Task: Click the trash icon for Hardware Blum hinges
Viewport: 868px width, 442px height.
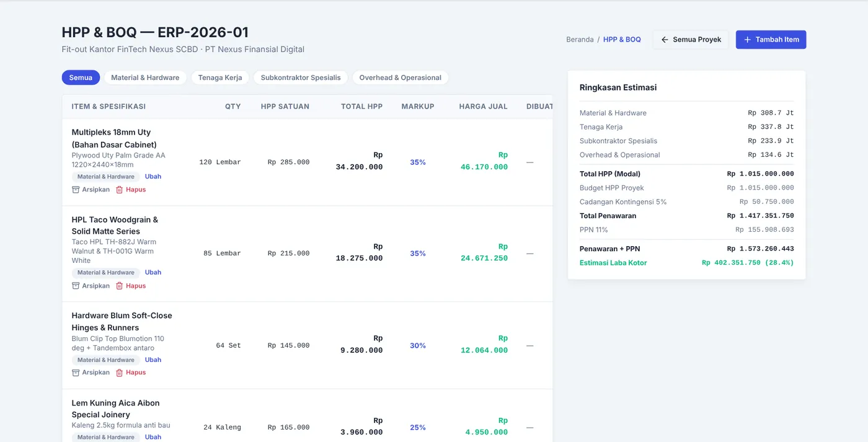Action: pyautogui.click(x=120, y=373)
